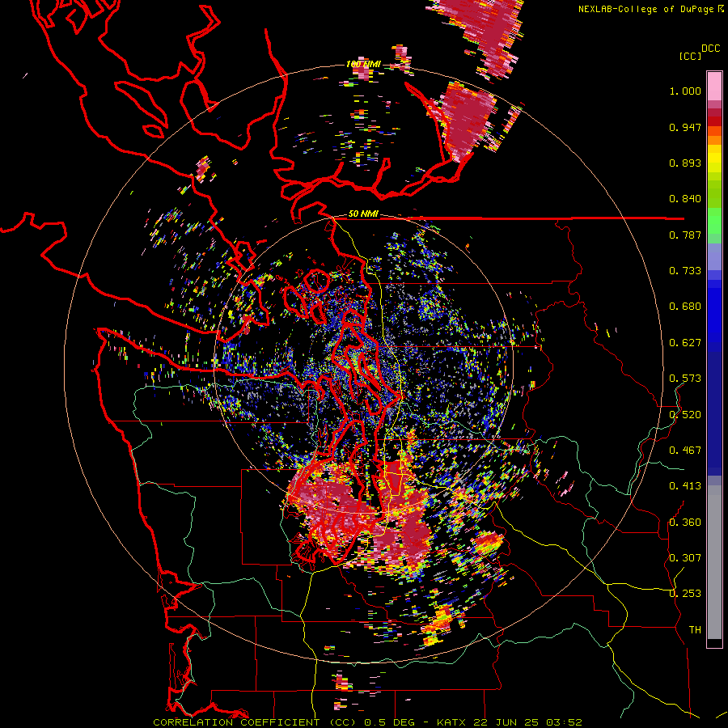Select the 0.947 scale value
This screenshot has width=728, height=728.
tap(685, 127)
